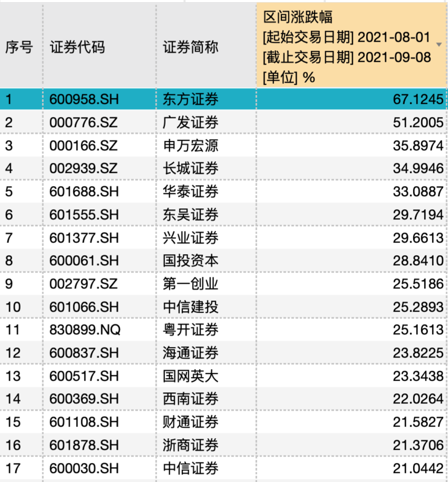
Task: Select the 财通证券 name cell
Action: (190, 422)
